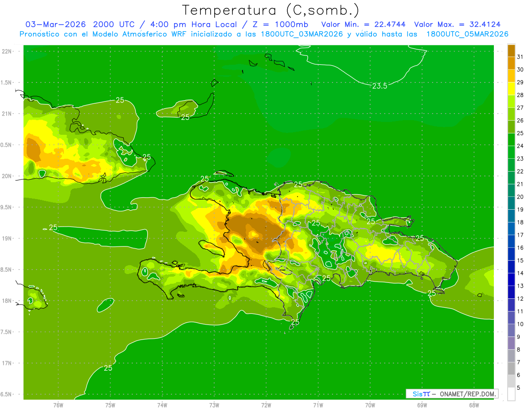Pick the white legend swatch below 5
532x411 pixels.
coord(511,394)
